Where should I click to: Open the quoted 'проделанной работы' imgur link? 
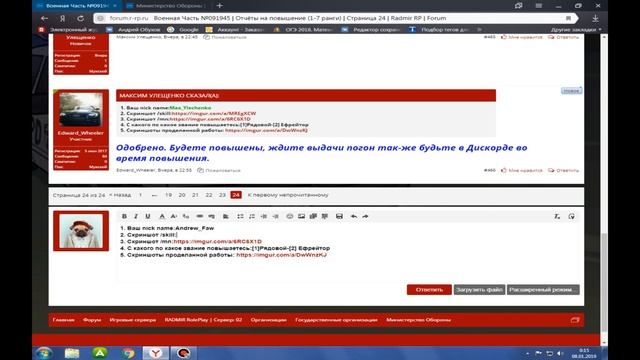coord(267,130)
